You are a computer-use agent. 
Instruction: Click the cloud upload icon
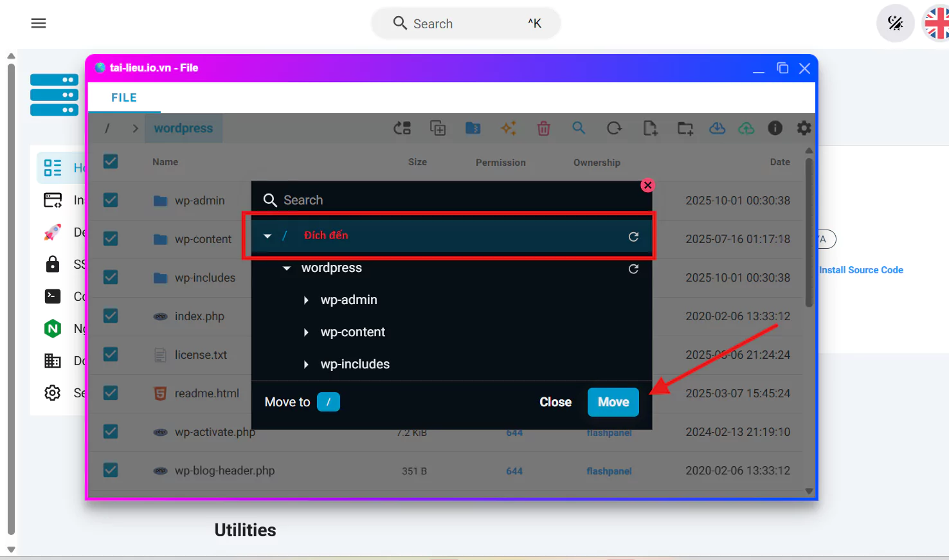746,129
